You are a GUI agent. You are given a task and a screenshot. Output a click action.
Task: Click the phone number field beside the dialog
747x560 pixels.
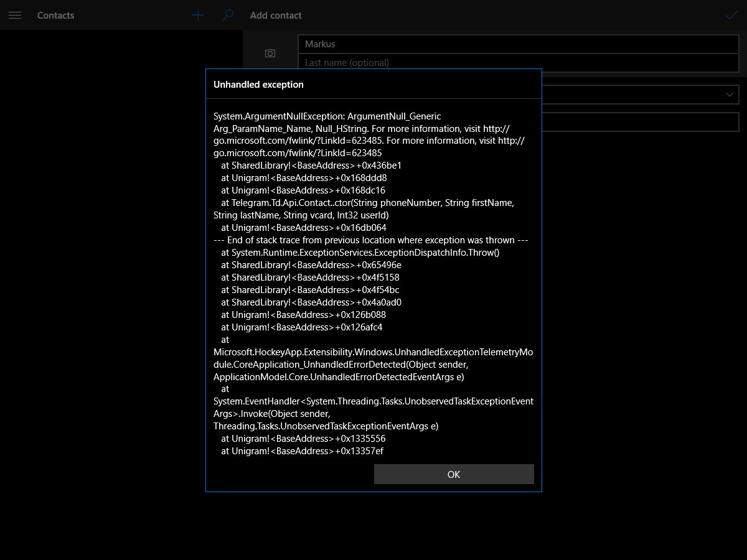[640, 122]
